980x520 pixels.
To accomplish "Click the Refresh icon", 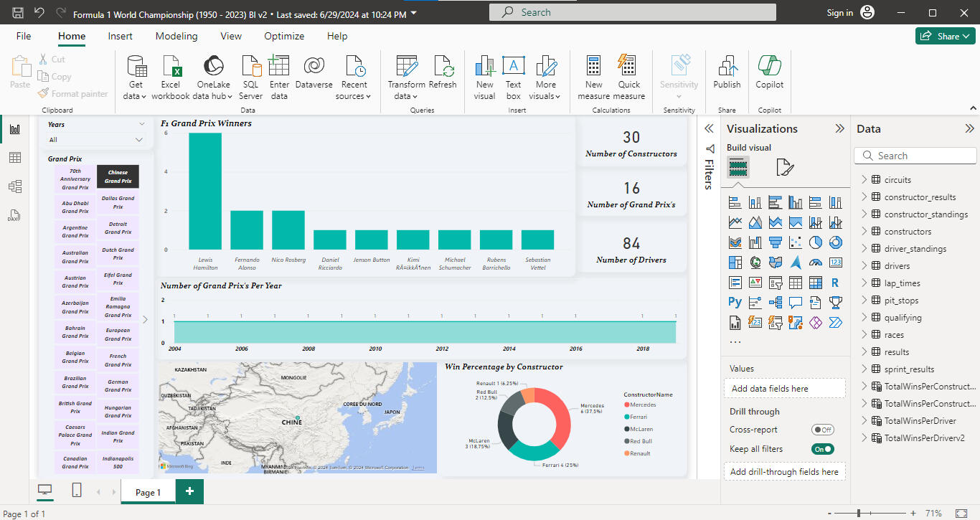I will coord(443,67).
